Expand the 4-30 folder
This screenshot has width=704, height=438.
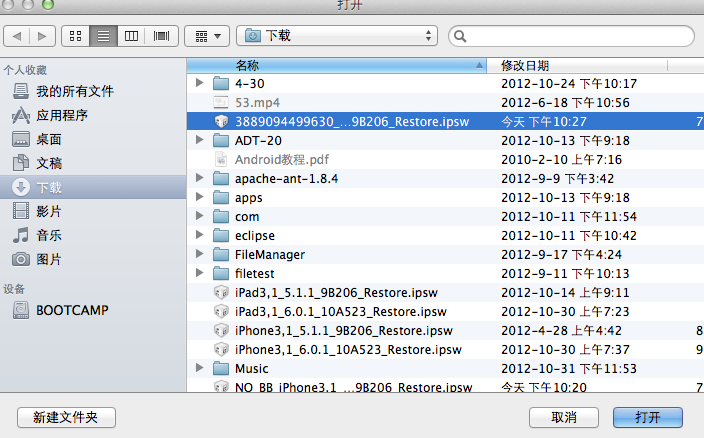tap(200, 83)
